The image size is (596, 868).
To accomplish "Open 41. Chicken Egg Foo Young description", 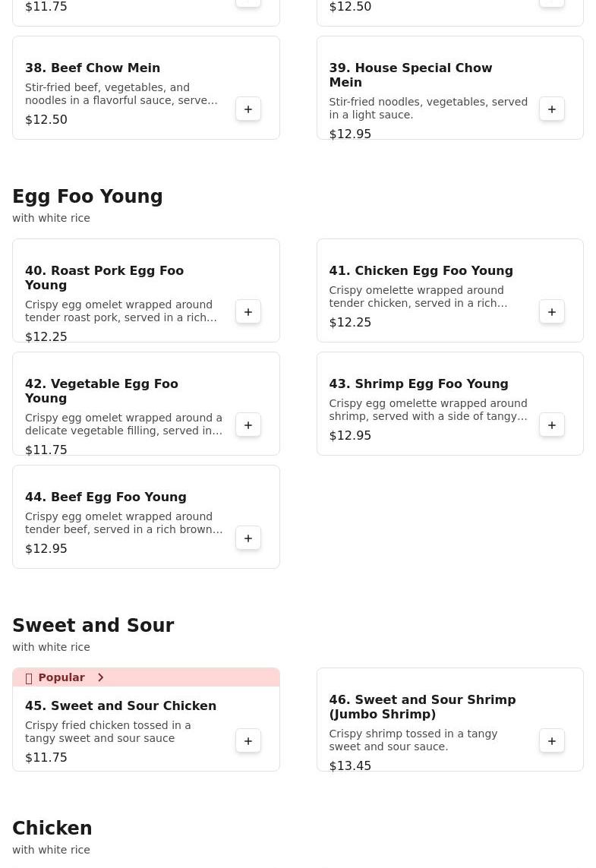I will click(x=418, y=297).
